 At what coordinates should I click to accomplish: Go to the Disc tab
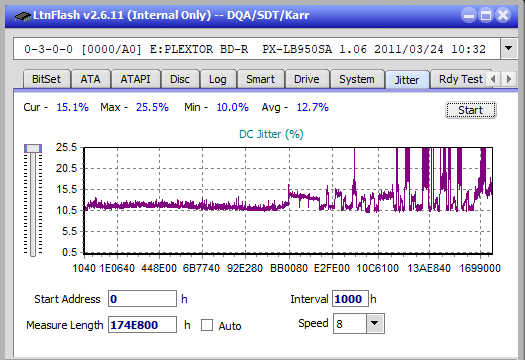[180, 79]
